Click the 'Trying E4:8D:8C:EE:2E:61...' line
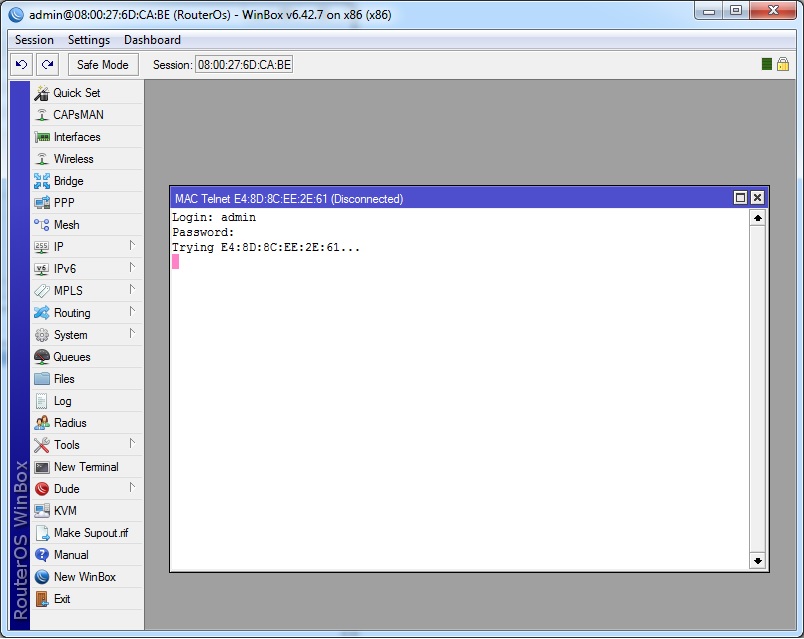Viewport: 804px width, 639px height. pos(266,247)
